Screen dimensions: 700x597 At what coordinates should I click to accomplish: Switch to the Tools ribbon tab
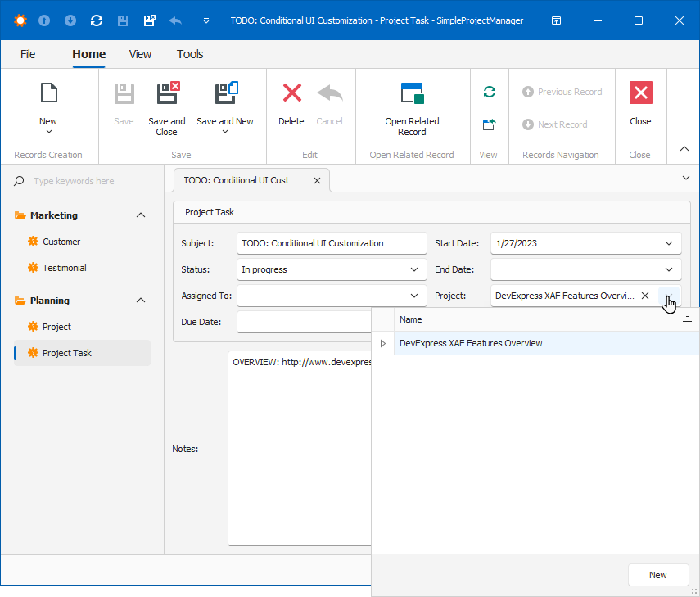190,54
